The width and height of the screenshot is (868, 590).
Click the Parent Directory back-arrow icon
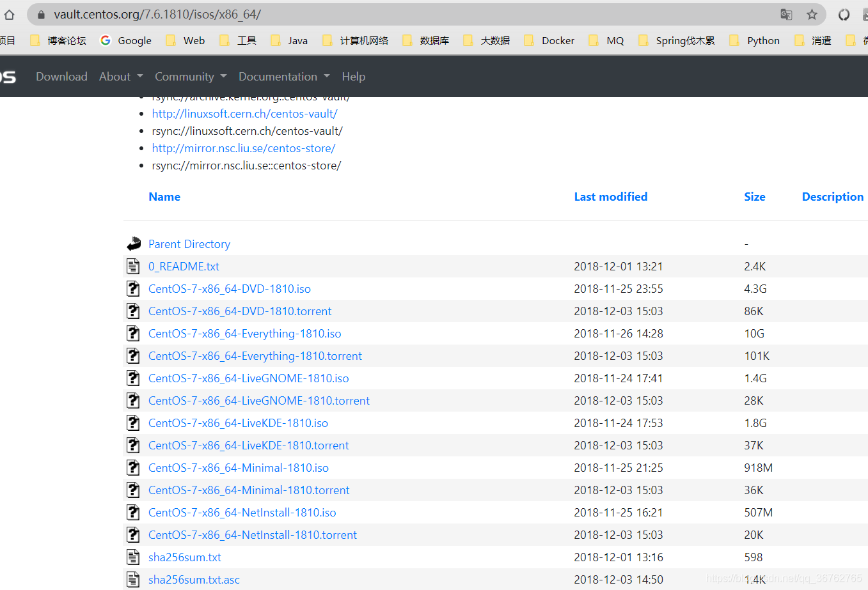pos(134,244)
